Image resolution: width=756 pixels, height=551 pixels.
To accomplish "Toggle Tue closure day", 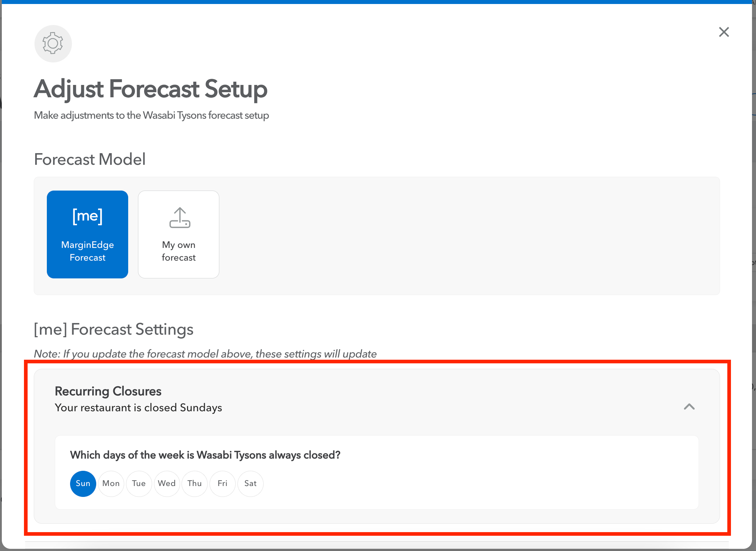I will 139,483.
